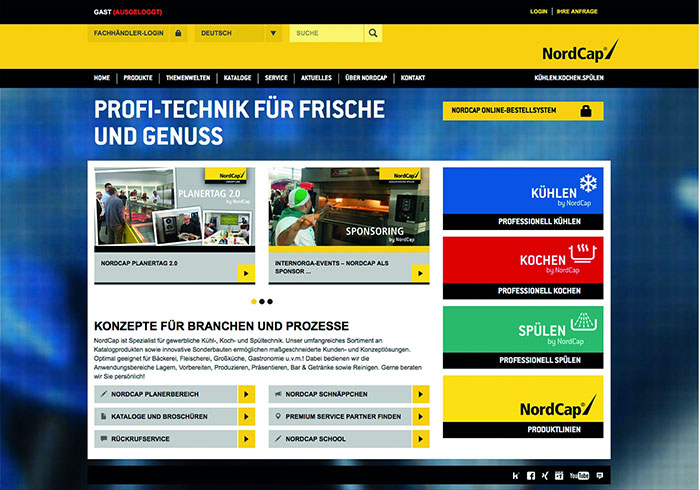Open the Xing profile icon in the footer
700x490 pixels.
coord(545,475)
